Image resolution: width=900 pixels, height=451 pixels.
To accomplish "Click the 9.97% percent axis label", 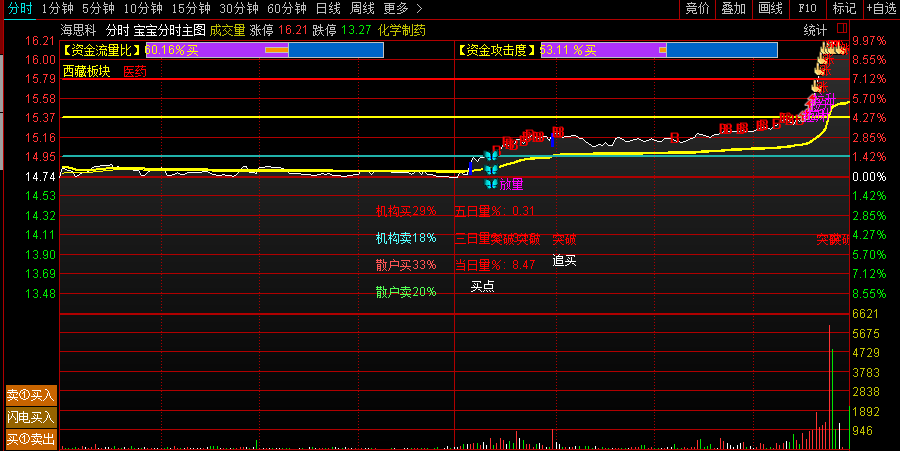I will pos(870,41).
